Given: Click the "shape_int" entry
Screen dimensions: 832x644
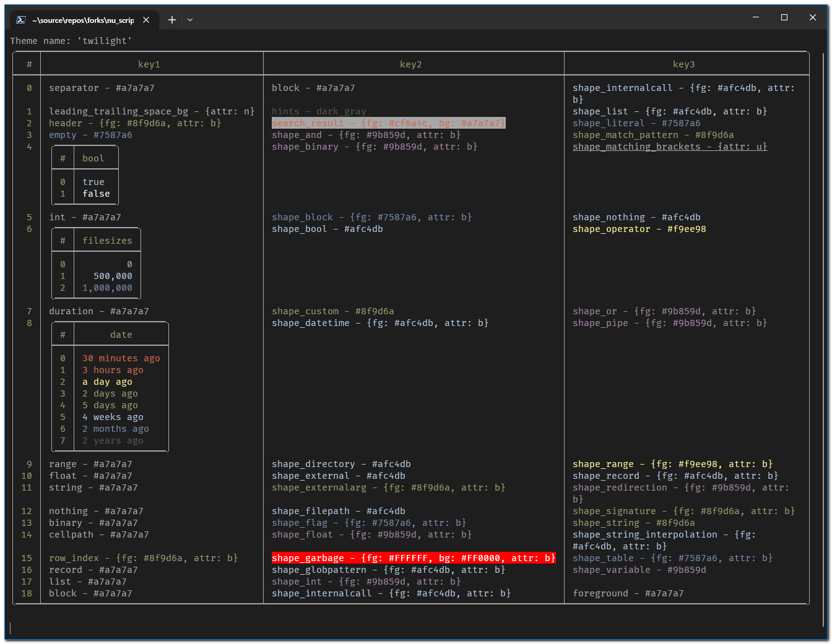Looking at the screenshot, I should [x=366, y=582].
